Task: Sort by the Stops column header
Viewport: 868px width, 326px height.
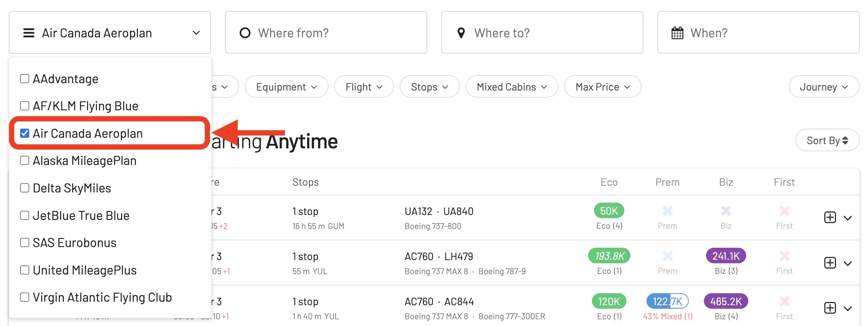Action: (305, 182)
